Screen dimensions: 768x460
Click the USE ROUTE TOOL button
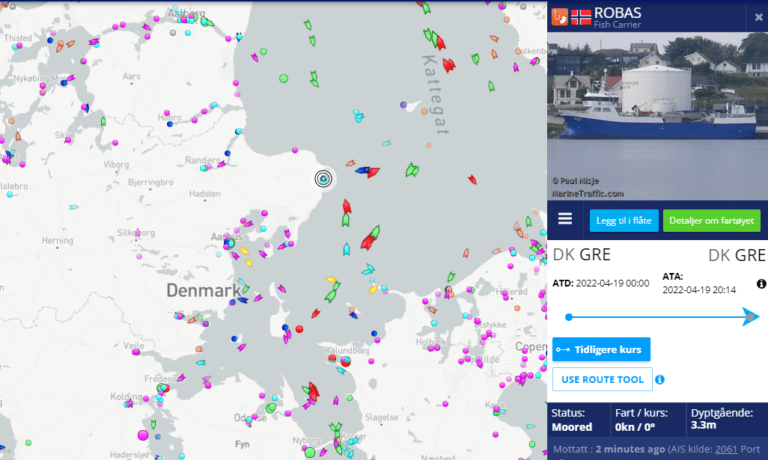click(x=602, y=379)
